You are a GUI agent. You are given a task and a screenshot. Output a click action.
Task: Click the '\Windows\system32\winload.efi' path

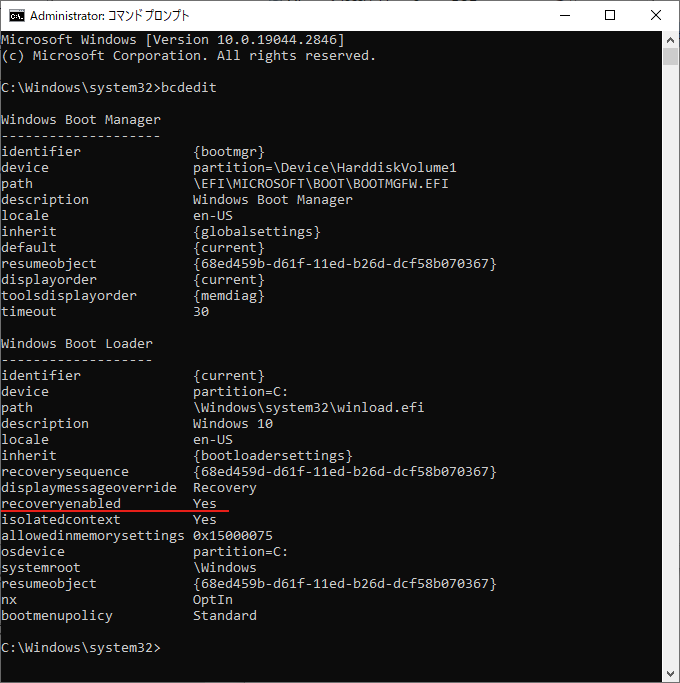click(308, 408)
